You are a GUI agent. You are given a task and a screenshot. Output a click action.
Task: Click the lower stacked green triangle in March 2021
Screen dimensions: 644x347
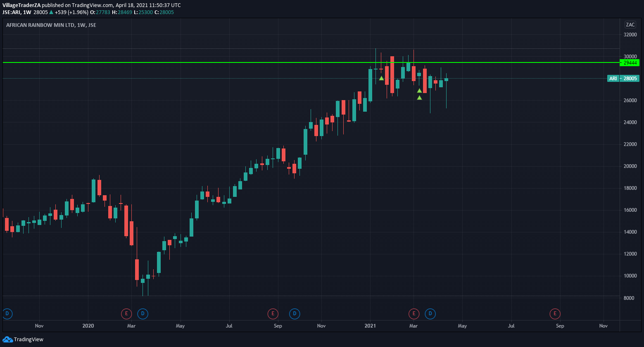coord(419,98)
